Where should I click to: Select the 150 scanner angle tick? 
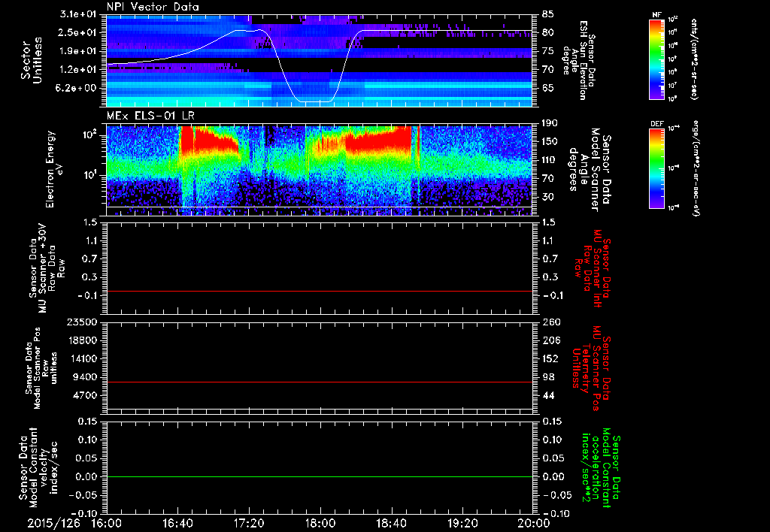pyautogui.click(x=550, y=141)
